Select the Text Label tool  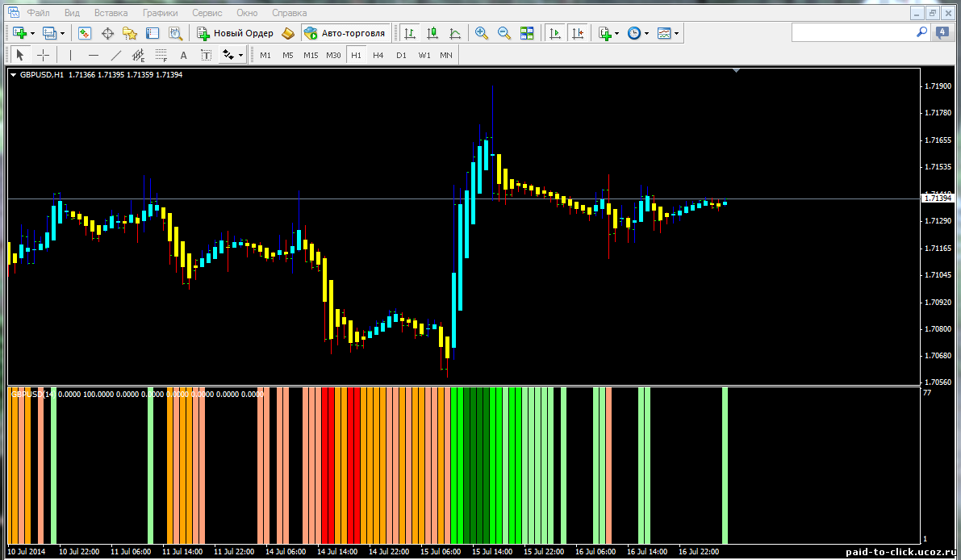click(x=207, y=55)
